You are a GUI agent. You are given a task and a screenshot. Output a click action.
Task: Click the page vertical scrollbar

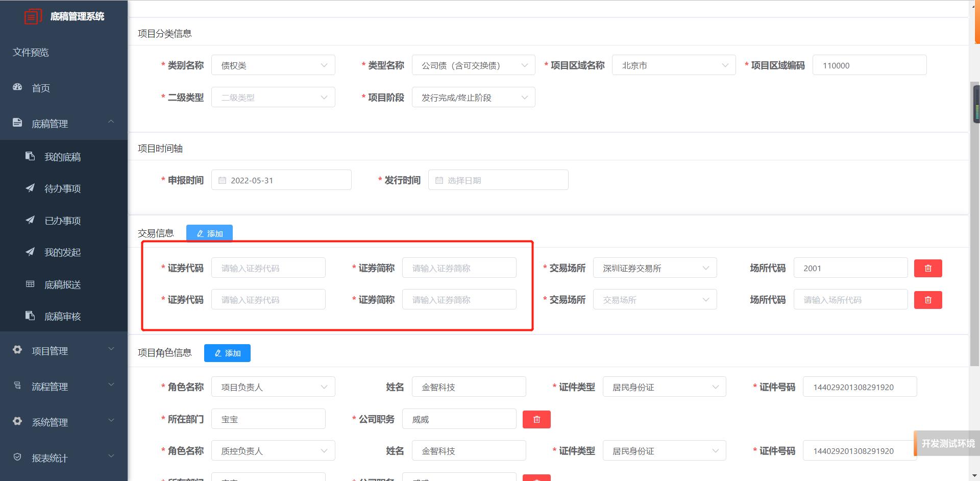(x=974, y=225)
